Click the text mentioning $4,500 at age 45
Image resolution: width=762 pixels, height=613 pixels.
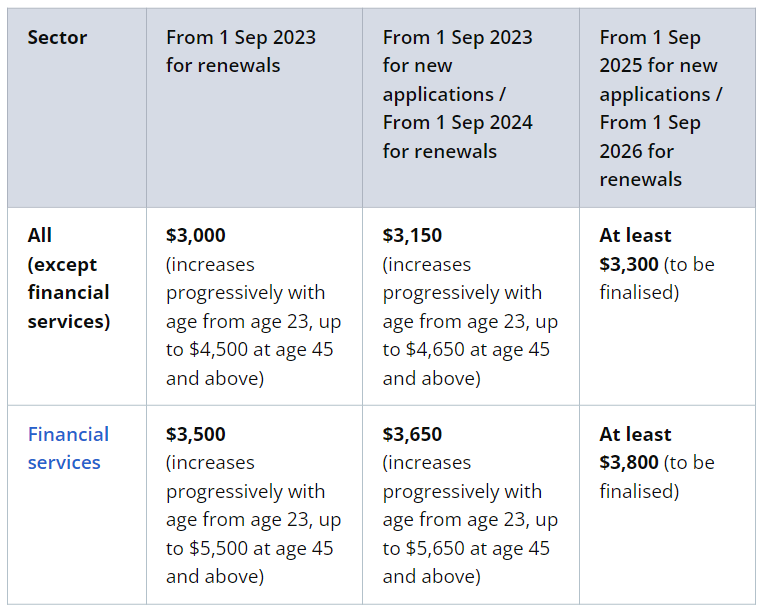pos(250,350)
